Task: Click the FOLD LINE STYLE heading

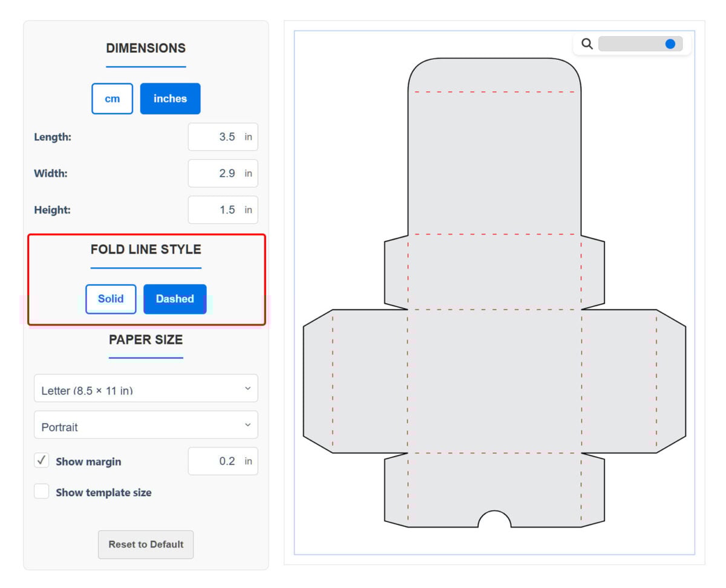Action: [x=145, y=249]
